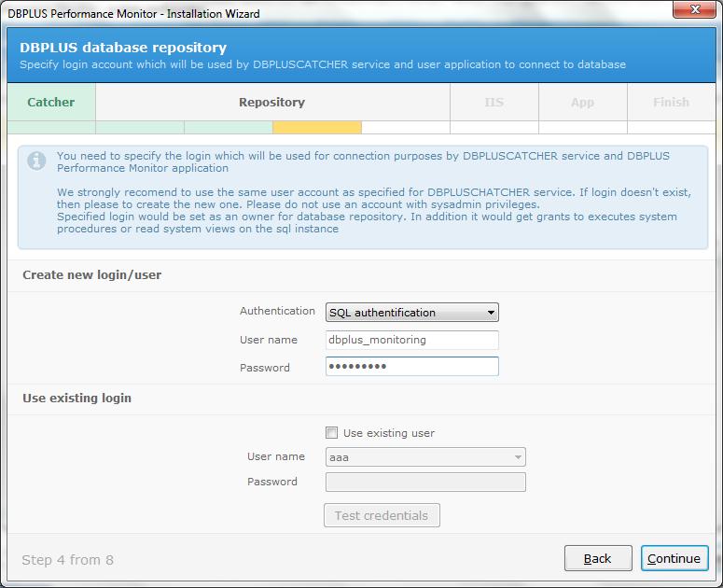Open the Authentication dropdown
723x588 pixels.
(411, 313)
